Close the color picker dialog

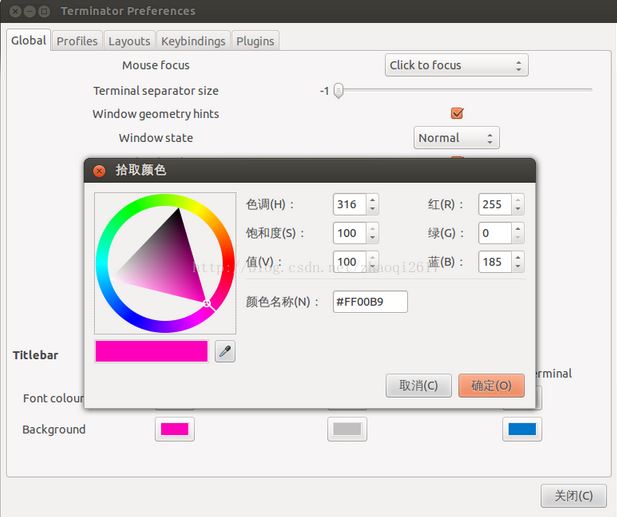pyautogui.click(x=99, y=170)
